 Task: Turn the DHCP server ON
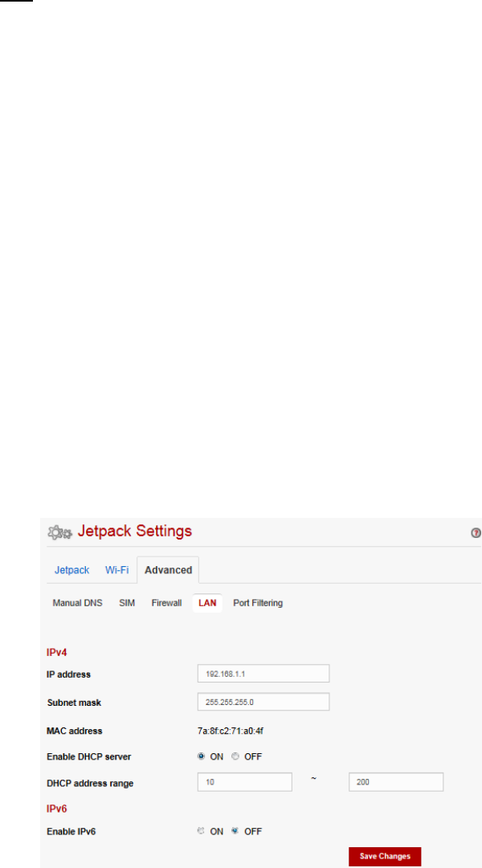click(x=202, y=756)
